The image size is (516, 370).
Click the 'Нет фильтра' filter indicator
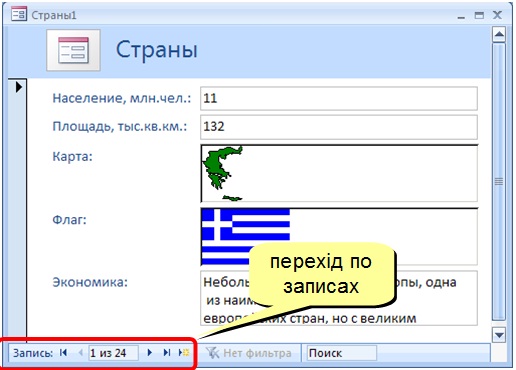(248, 353)
